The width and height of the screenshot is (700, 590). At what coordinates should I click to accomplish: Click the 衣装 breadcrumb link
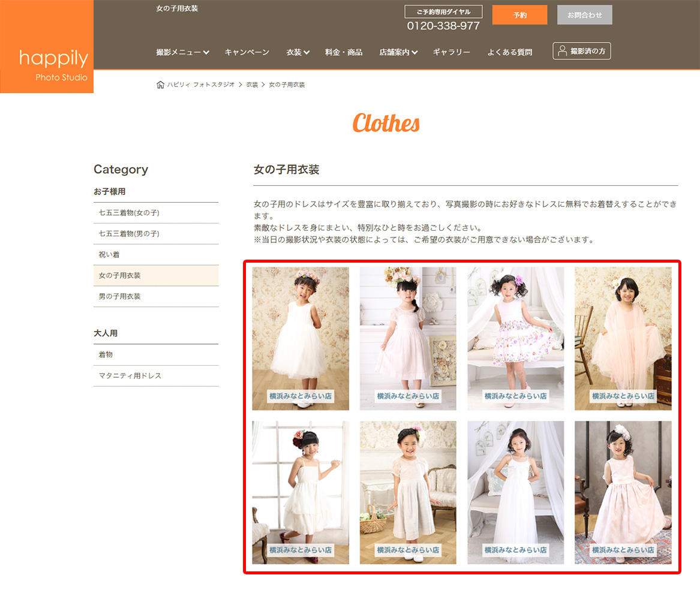(252, 85)
